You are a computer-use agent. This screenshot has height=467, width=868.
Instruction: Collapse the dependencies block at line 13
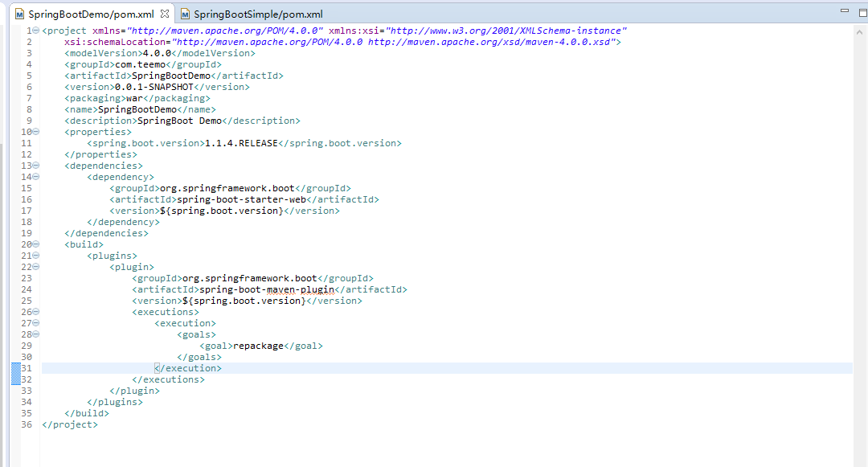(36, 166)
